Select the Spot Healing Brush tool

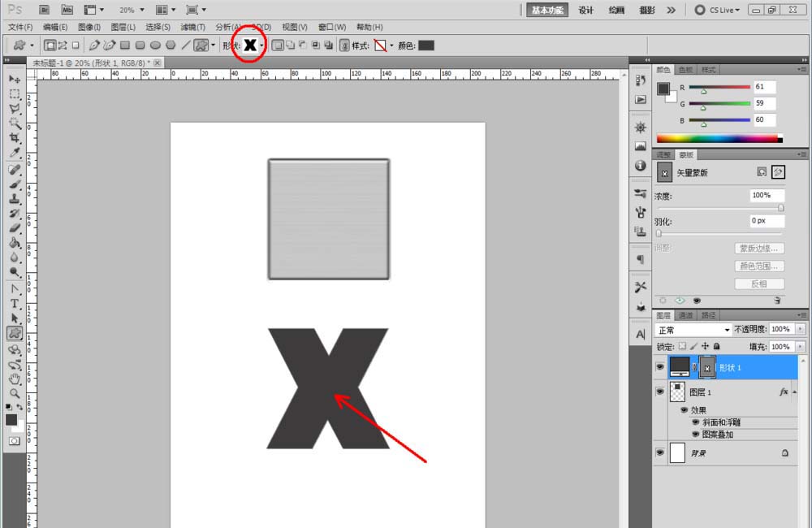click(15, 170)
